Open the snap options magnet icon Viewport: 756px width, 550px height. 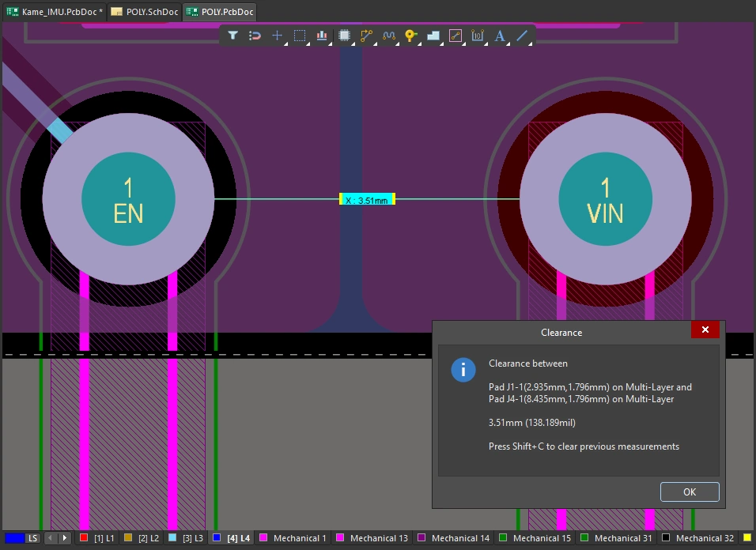pos(255,36)
